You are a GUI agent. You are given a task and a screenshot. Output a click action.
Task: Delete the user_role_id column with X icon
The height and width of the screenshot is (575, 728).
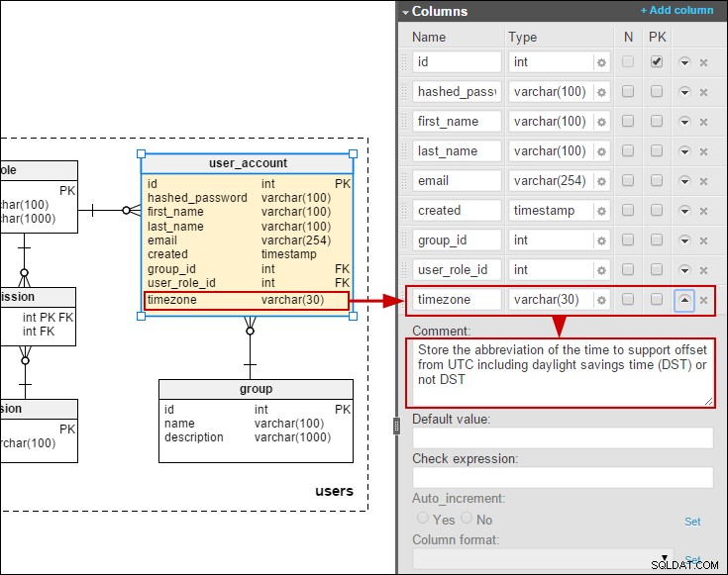point(703,270)
